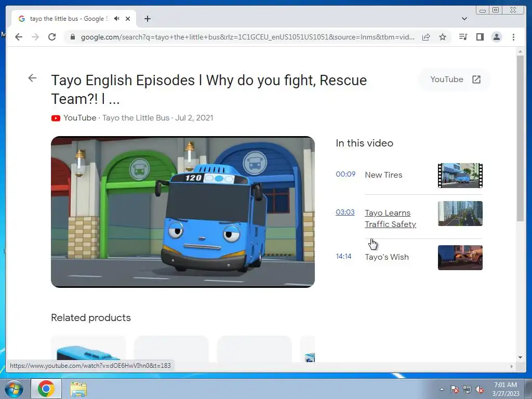
Task: Close the tayo the little bus tab
Action: pyautogui.click(x=128, y=19)
